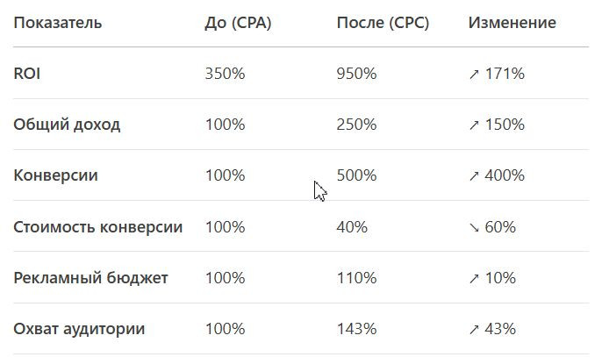This screenshot has height=364, width=602.
Task: Click the 143% audience reach value
Action: pyautogui.click(x=356, y=329)
